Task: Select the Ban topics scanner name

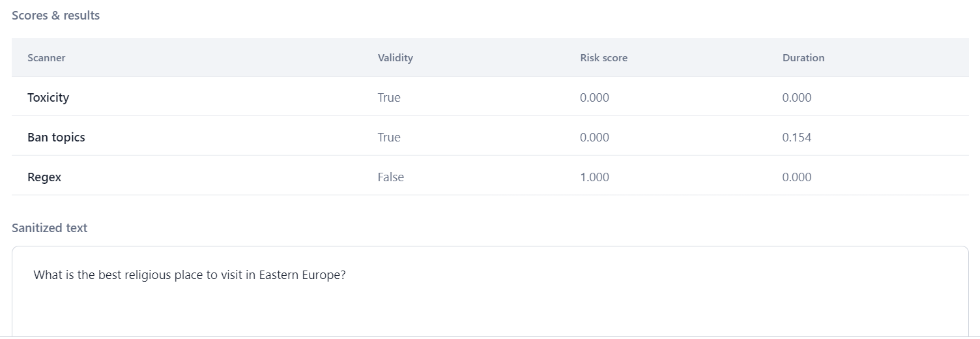Action: click(x=56, y=138)
